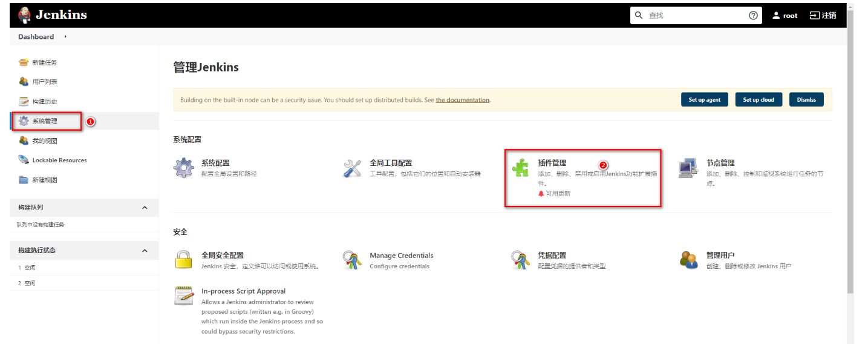Screen dimensions: 868x344
Task: Click the 构建队列 panel heading
Action: pyautogui.click(x=30, y=207)
